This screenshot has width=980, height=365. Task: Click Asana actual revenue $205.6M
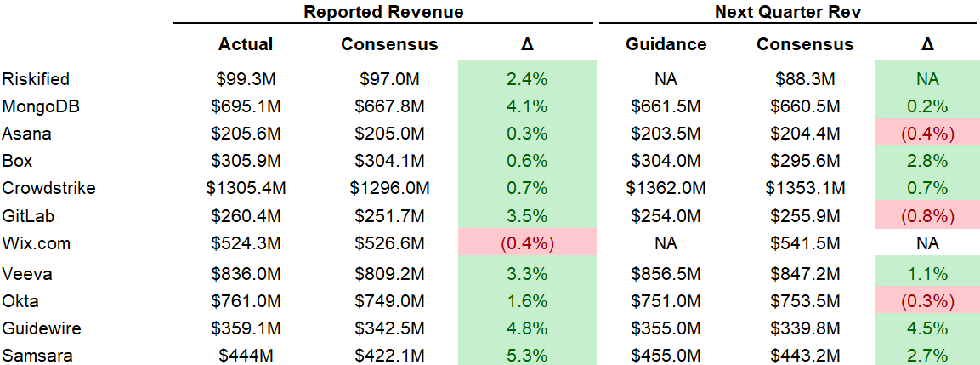coord(246,134)
